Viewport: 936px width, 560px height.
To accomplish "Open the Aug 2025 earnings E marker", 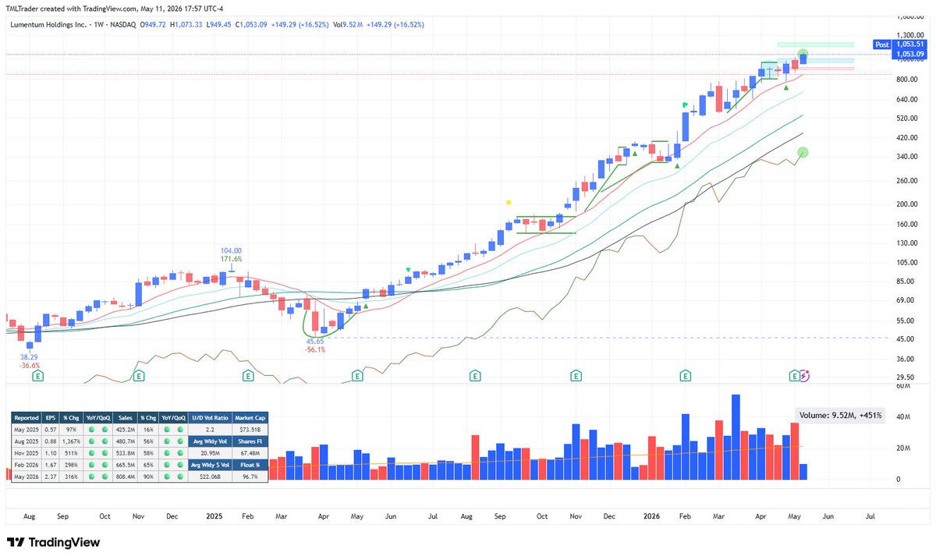I will [x=474, y=376].
